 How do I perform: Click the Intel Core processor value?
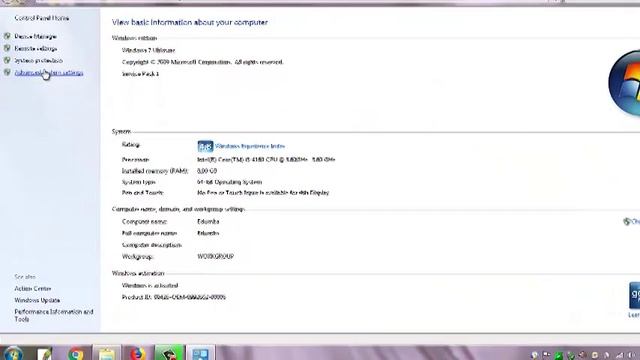tap(266, 160)
